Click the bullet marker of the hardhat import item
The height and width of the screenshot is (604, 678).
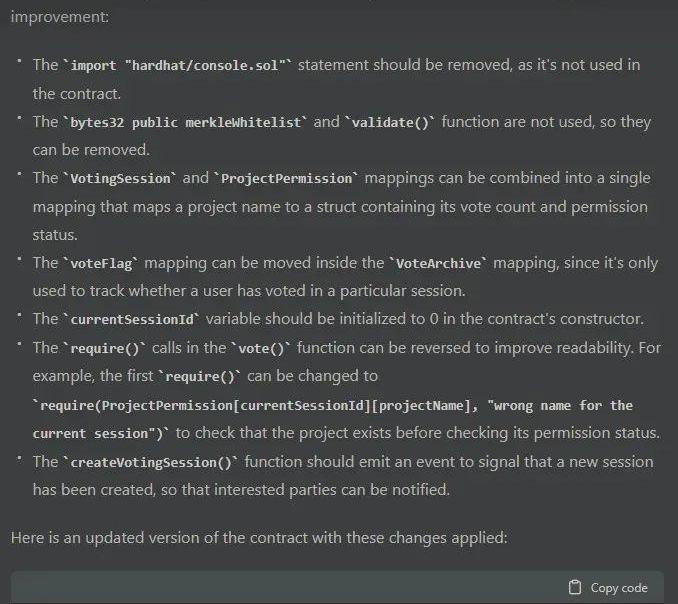point(19,65)
